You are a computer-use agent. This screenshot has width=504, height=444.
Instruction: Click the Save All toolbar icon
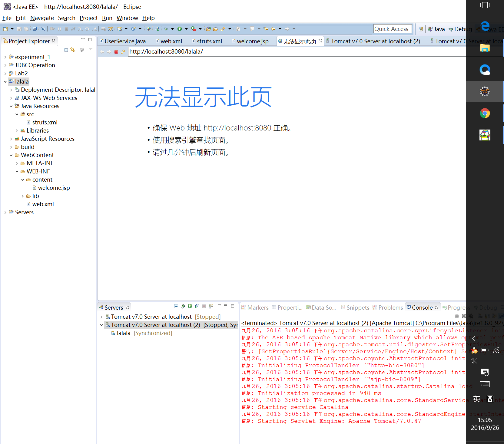tap(26, 29)
